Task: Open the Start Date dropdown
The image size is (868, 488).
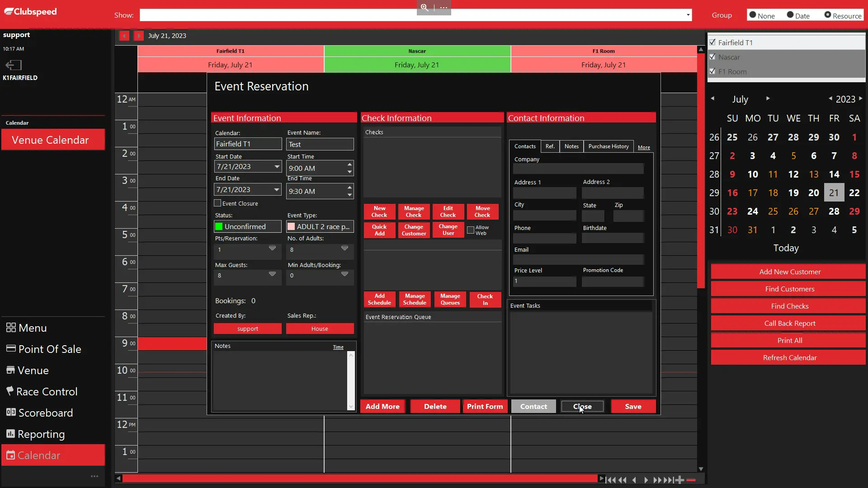Action: pos(277,167)
